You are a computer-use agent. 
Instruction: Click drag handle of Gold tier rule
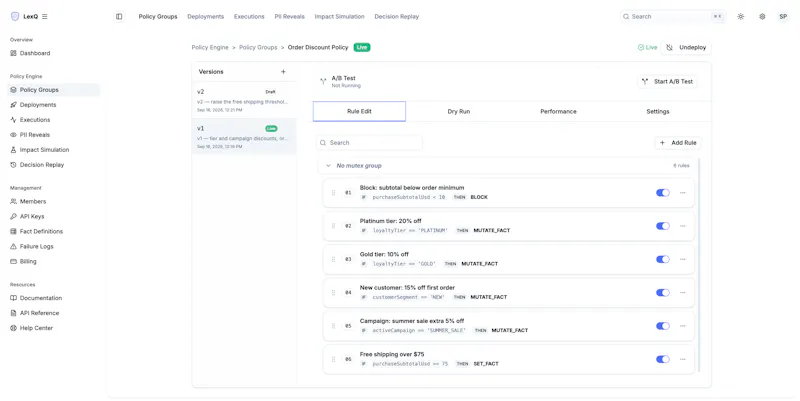[x=334, y=259]
